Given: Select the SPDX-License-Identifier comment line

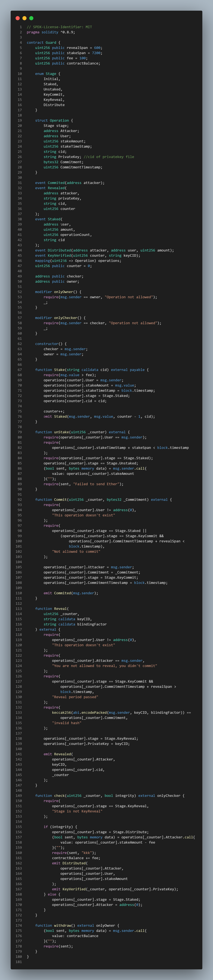Looking at the screenshot, I should tap(59, 27).
